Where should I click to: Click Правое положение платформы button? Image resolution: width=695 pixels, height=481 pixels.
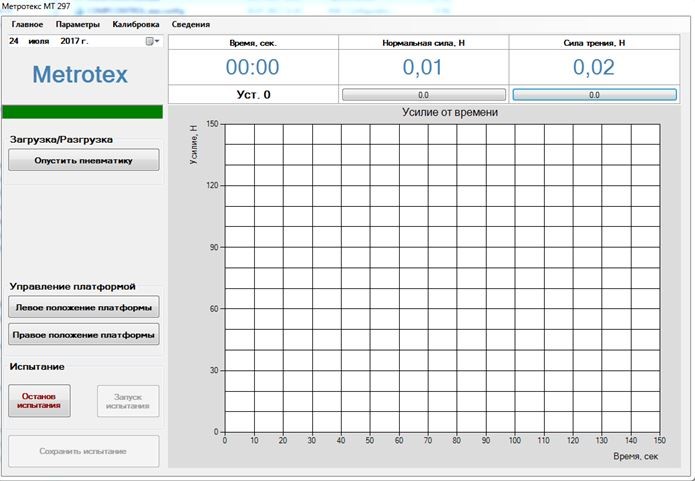pos(84,335)
